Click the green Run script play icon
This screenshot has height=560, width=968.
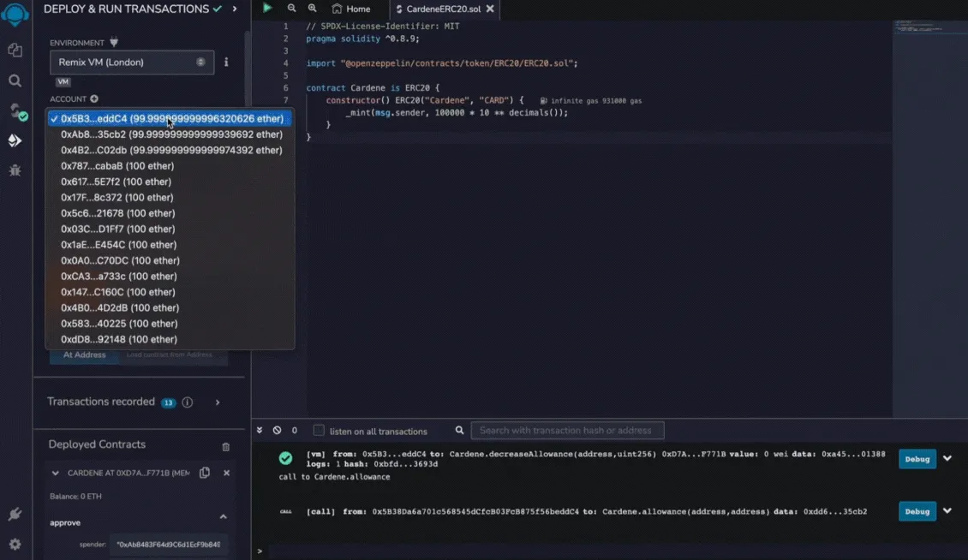pyautogui.click(x=267, y=8)
